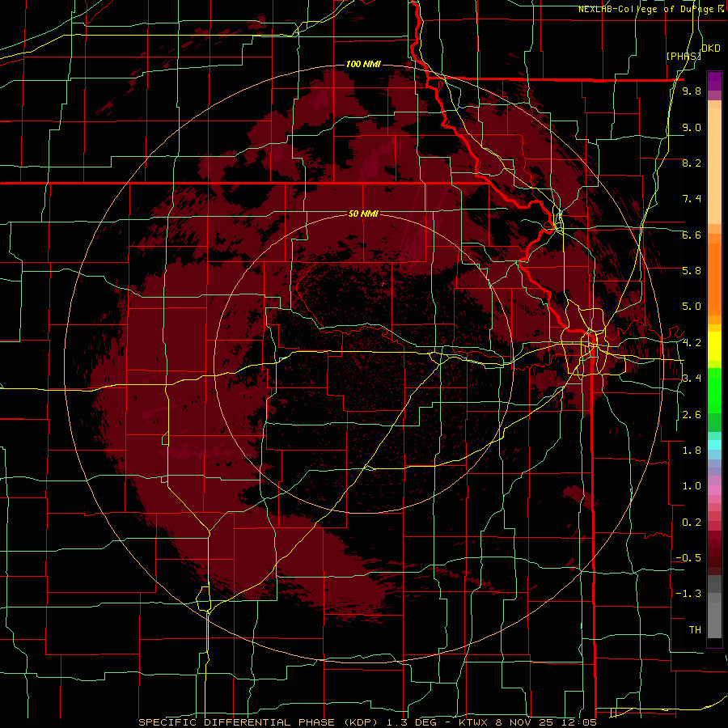The width and height of the screenshot is (728, 728).
Task: Click the TH threshold legend label
Action: click(x=695, y=630)
